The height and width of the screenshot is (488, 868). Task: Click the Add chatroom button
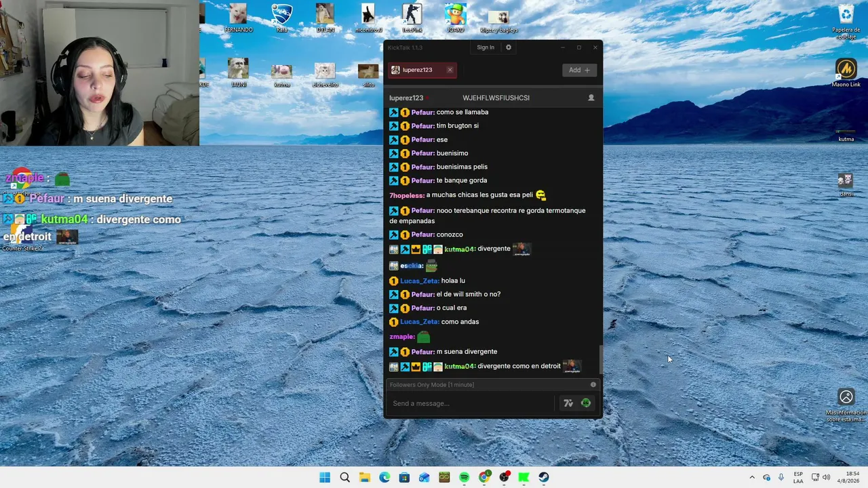point(579,70)
